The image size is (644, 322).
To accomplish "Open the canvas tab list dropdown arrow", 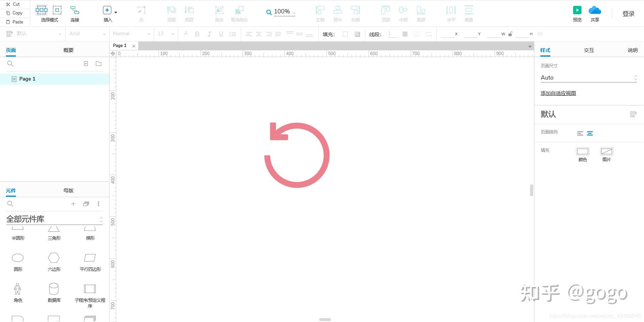I will coord(530,46).
